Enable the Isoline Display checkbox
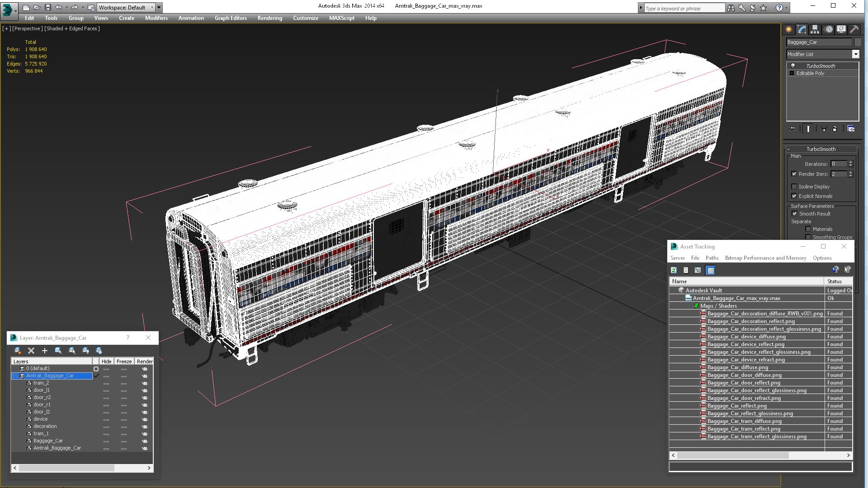The width and height of the screenshot is (868, 488). point(794,187)
